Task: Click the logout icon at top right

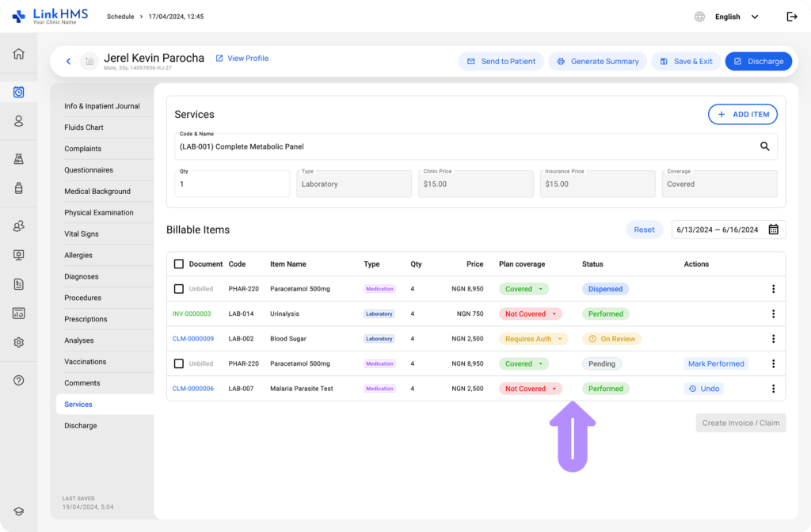Action: 792,17
